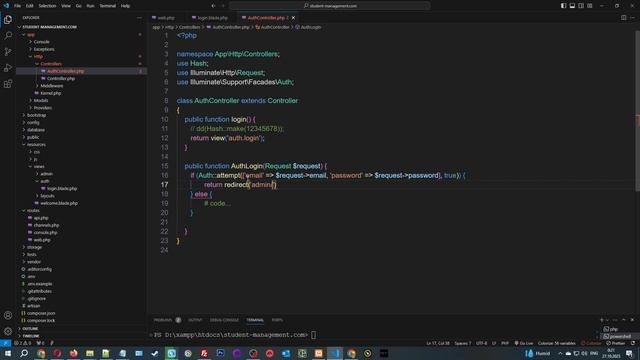The image size is (640, 360).
Task: Open the Extensions view
Action: (x=8, y=84)
